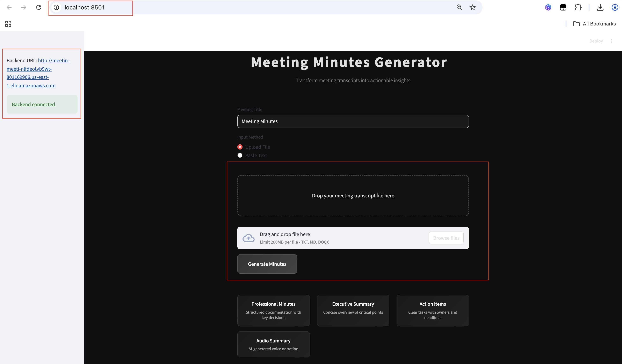
Task: Click the Audio Summary card
Action: tap(273, 344)
